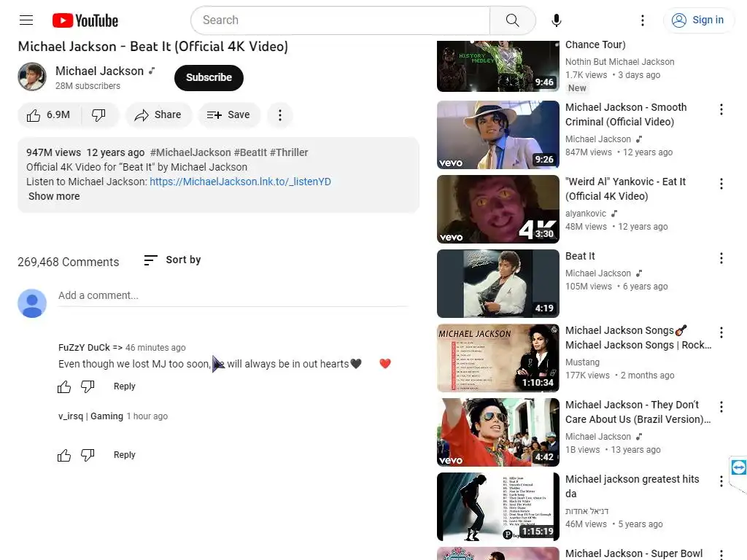Expand description with Show more
This screenshot has height=560, width=747.
click(54, 196)
